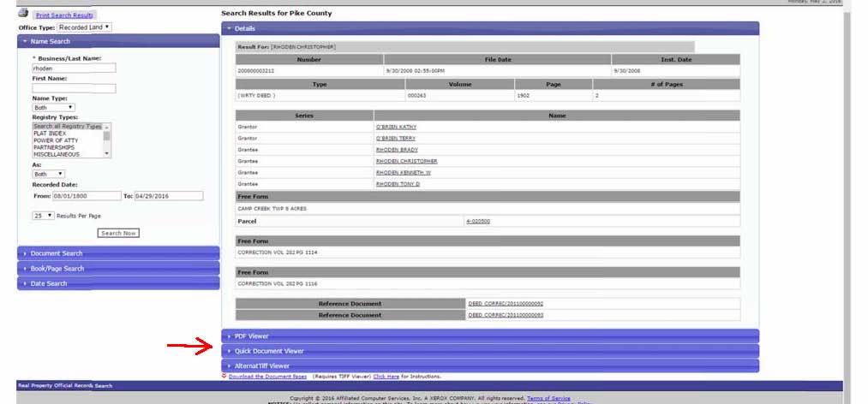Click the Business/Last Name field
The image size is (868, 404).
click(x=74, y=68)
